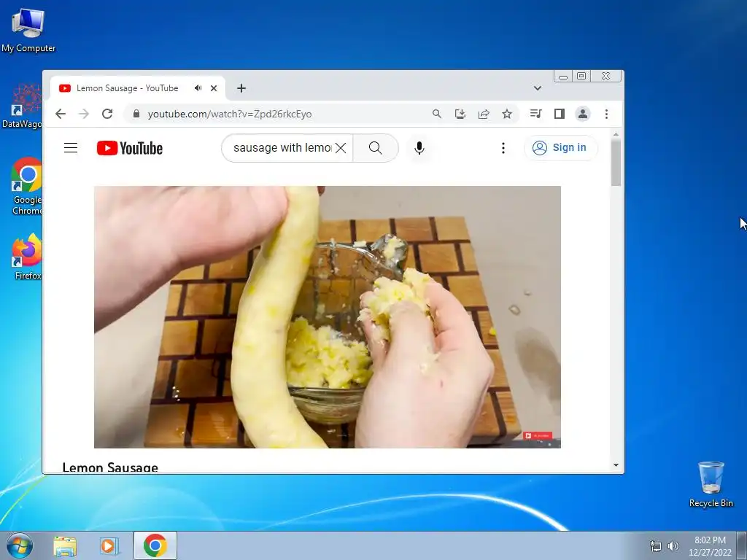The width and height of the screenshot is (747, 560).
Task: Open Windows Explorer from the taskbar
Action: [x=65, y=545]
